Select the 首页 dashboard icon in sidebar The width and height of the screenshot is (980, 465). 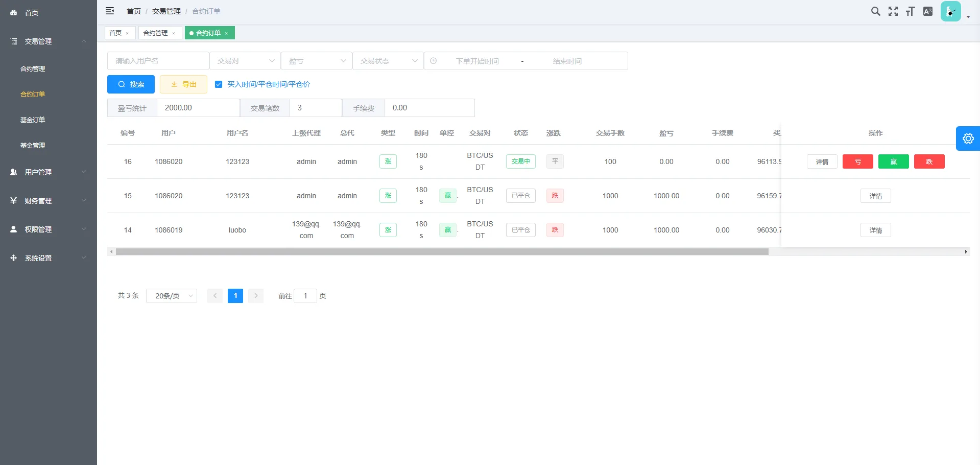coord(13,13)
